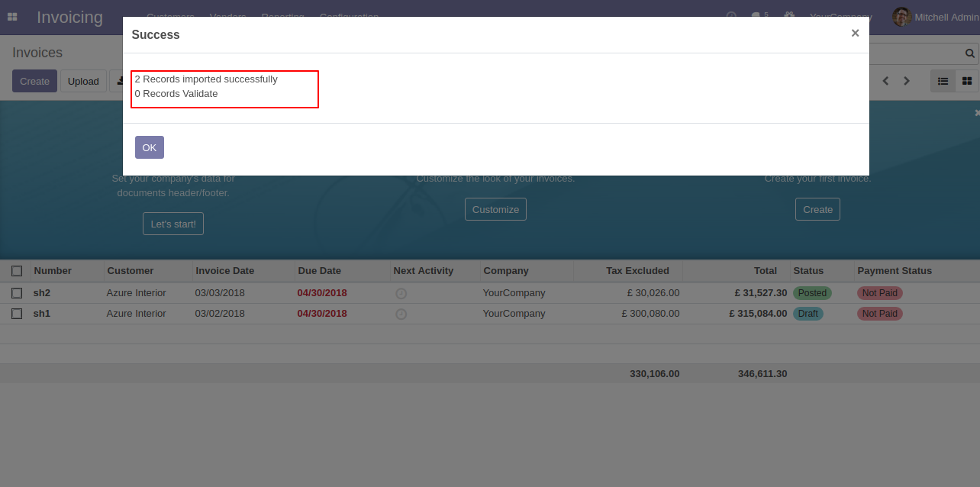Image resolution: width=980 pixels, height=487 pixels.
Task: Click the Success dialog title
Action: click(156, 34)
